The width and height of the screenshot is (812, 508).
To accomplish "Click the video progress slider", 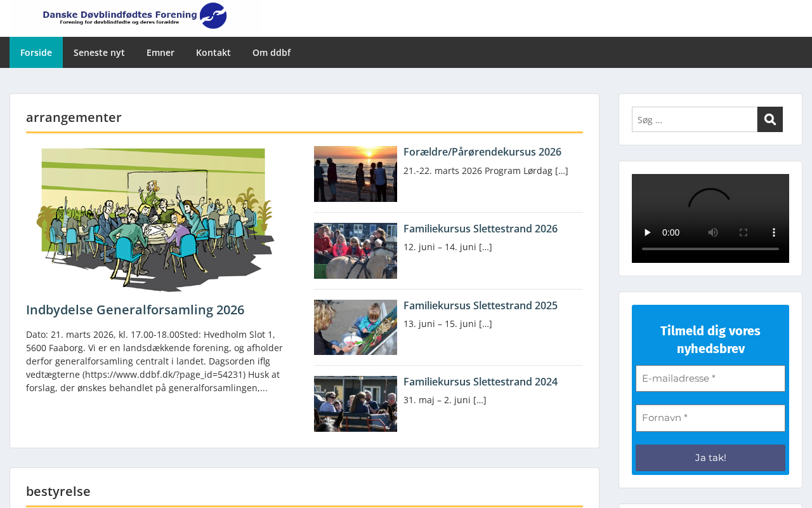I will (710, 249).
